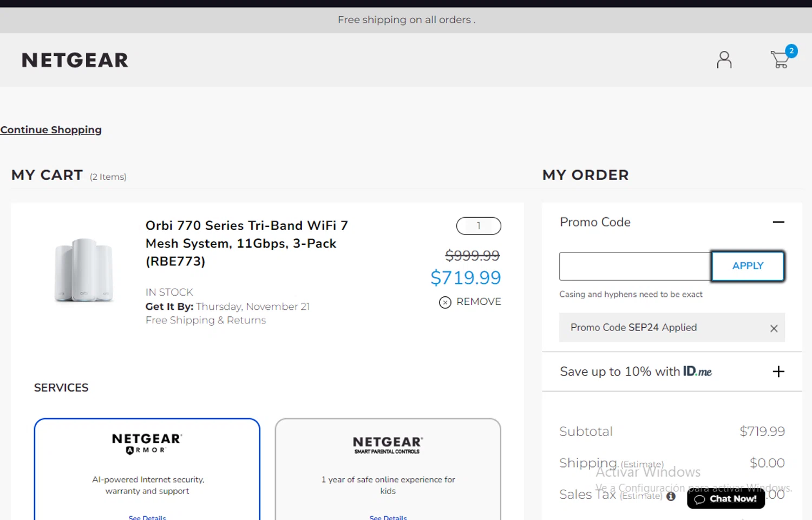Image resolution: width=812 pixels, height=520 pixels.
Task: Click the Free Shipping & Returns text
Action: (x=206, y=320)
